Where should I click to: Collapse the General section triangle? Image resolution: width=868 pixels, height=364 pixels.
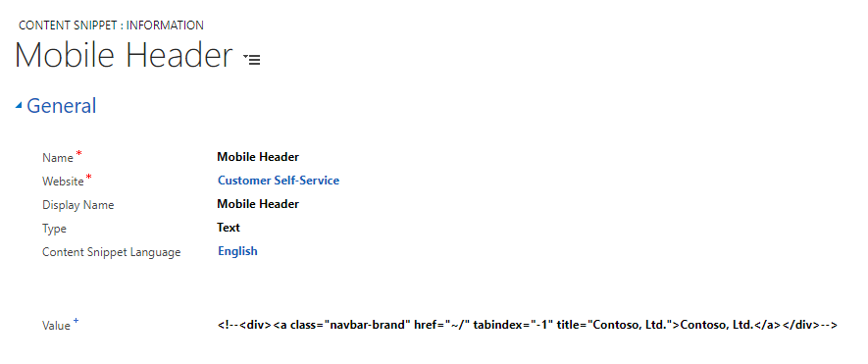tap(19, 105)
